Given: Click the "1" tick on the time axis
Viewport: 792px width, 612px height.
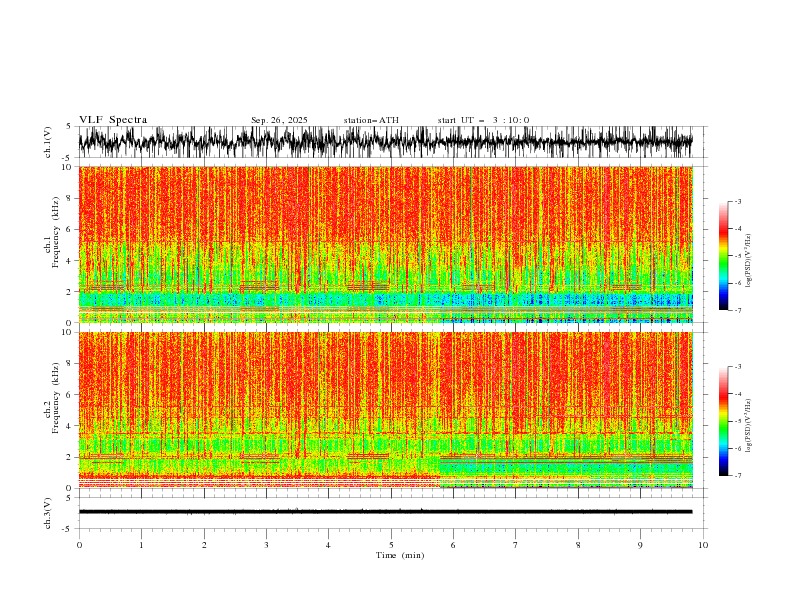Looking at the screenshot, I should coord(142,545).
